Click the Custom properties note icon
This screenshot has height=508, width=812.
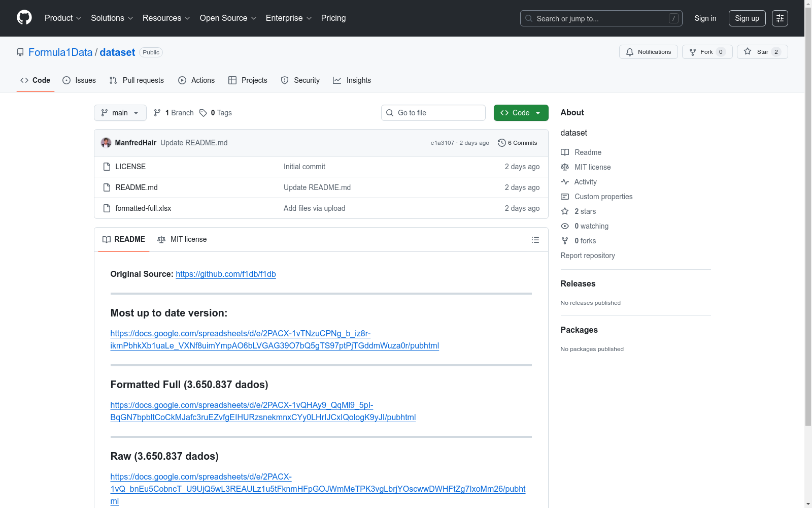pos(565,197)
